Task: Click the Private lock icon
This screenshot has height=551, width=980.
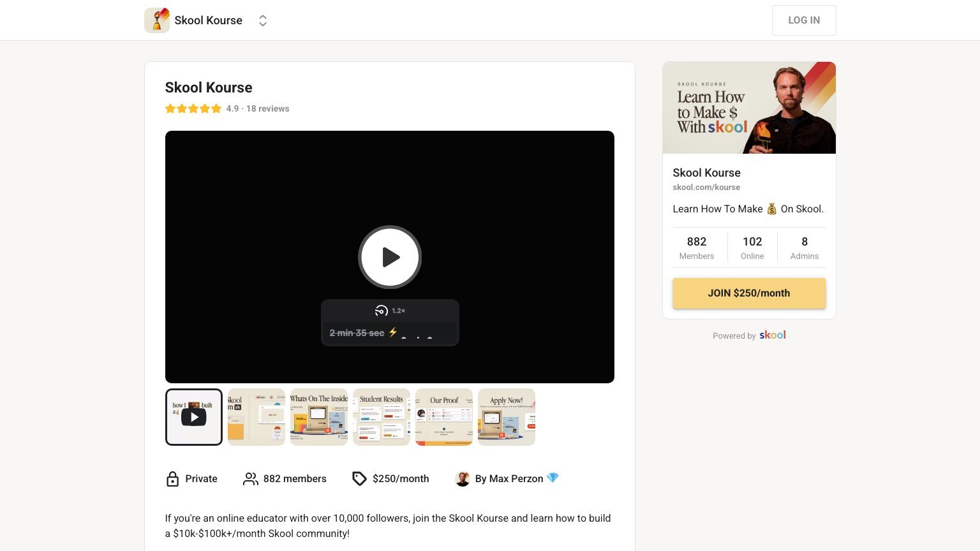Action: click(172, 479)
